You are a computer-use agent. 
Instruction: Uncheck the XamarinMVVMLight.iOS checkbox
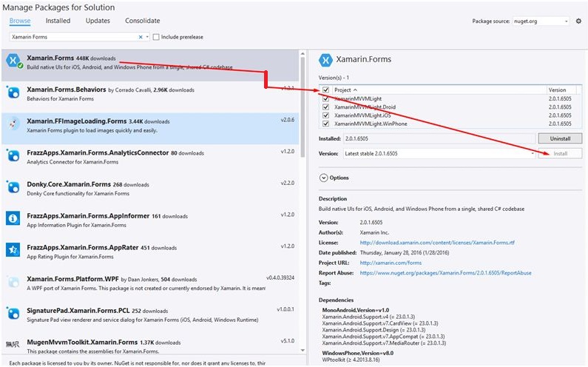[326, 115]
